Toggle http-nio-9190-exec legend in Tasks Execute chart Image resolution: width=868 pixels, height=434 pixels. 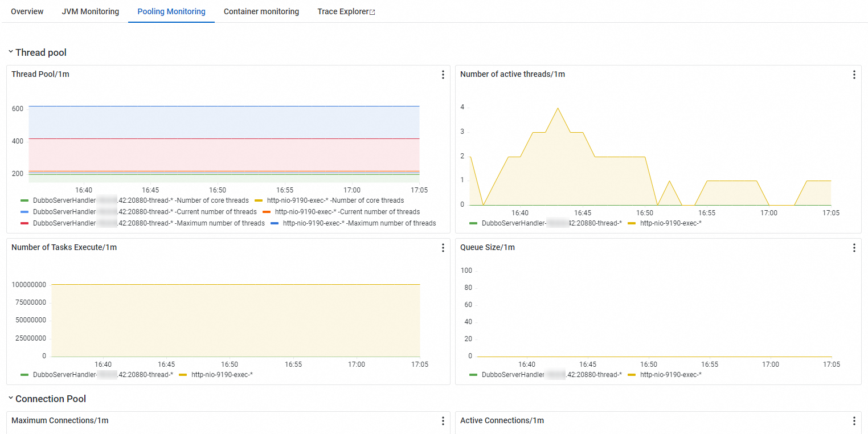(216, 375)
